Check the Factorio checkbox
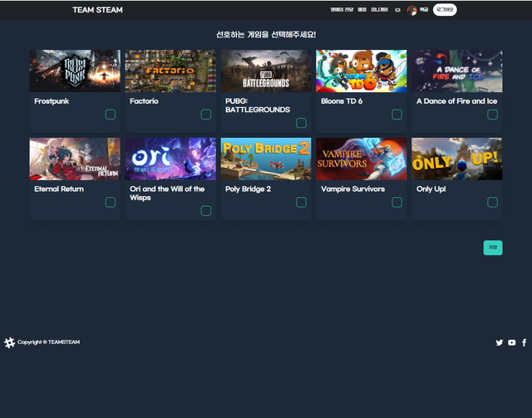 206,115
